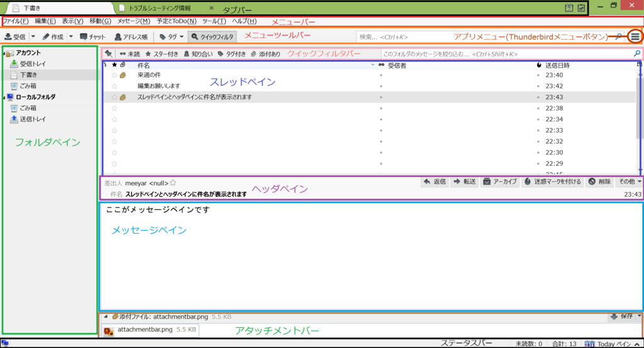Click the 受信 get messages button
This screenshot has height=348, width=644.
(x=15, y=37)
